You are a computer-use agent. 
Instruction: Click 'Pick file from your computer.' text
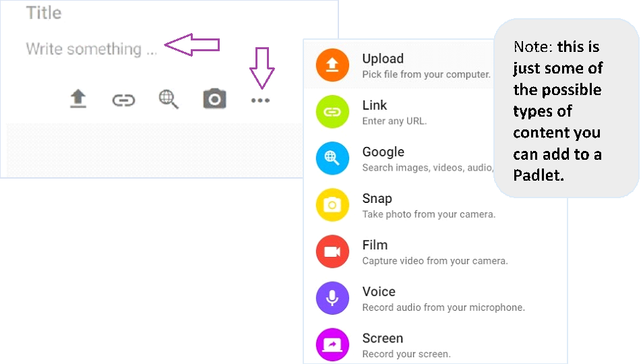pyautogui.click(x=426, y=75)
